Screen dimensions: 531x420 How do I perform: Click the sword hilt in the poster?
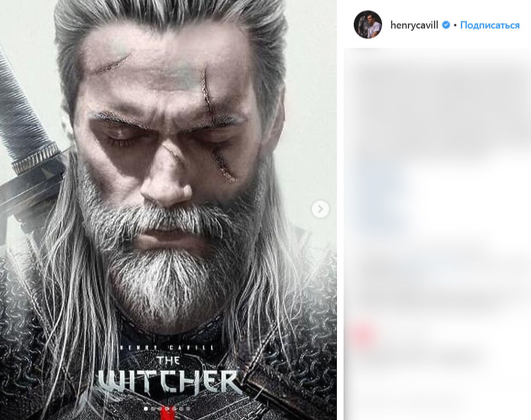point(34,155)
